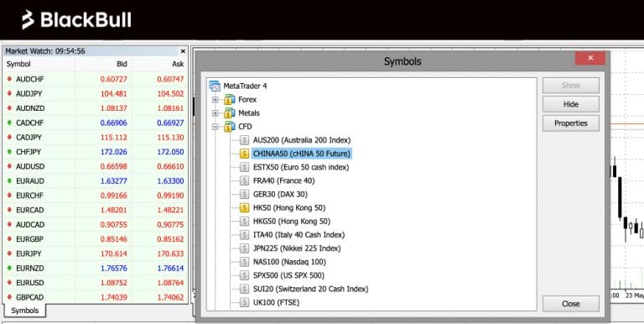Select CHINAA50 (cHINA 50 Future) row
Screen dimensions: 644x324
[x=302, y=154]
